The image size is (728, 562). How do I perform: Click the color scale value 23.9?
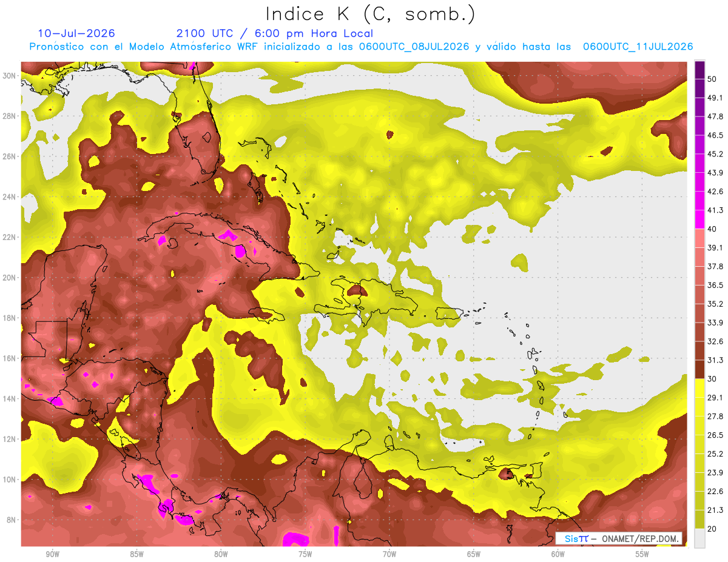716,472
